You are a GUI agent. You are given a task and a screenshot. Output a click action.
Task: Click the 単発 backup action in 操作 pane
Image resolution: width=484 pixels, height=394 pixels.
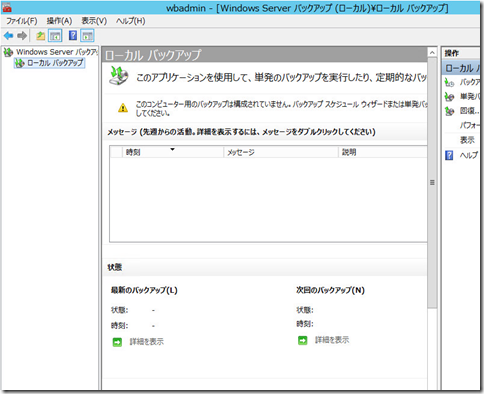pos(470,97)
